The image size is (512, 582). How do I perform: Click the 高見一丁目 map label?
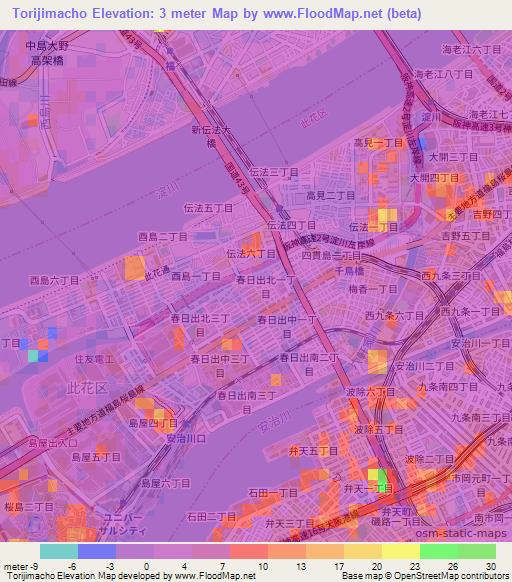tap(378, 143)
